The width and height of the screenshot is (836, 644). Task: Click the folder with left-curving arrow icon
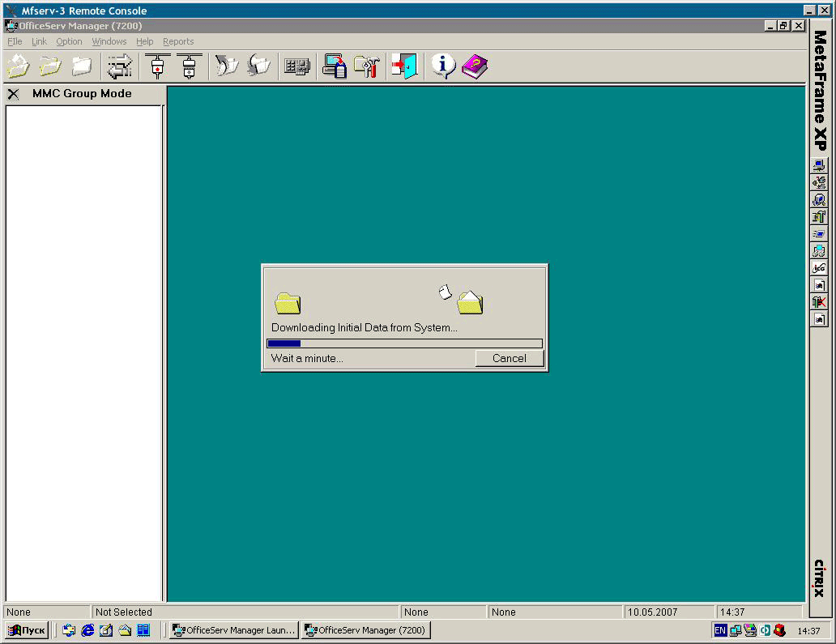(x=258, y=66)
